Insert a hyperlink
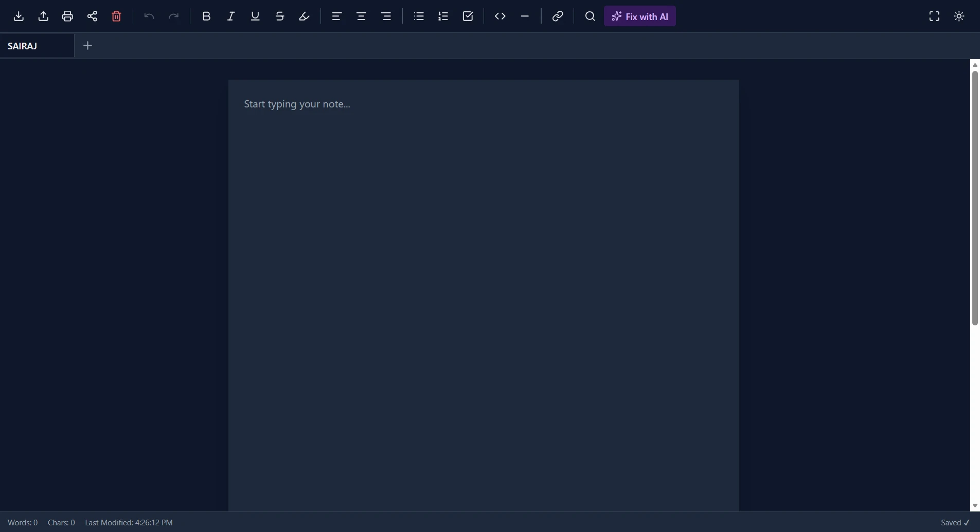980x532 pixels. click(558, 16)
